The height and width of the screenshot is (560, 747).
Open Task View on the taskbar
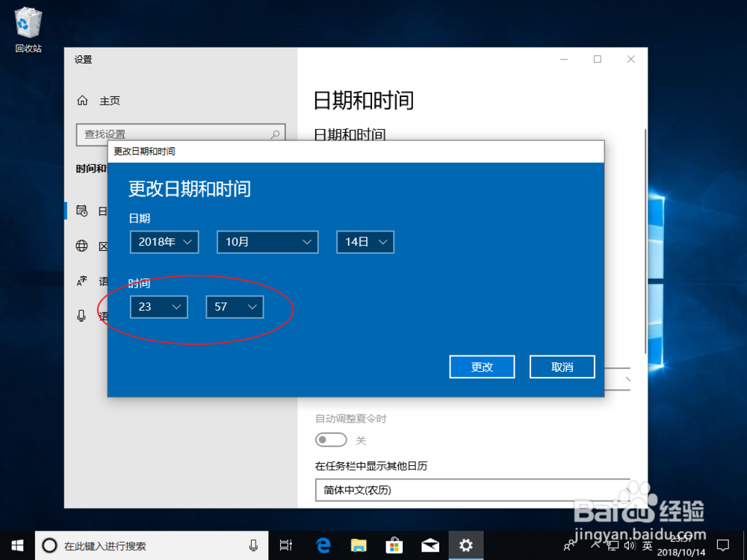(x=286, y=546)
